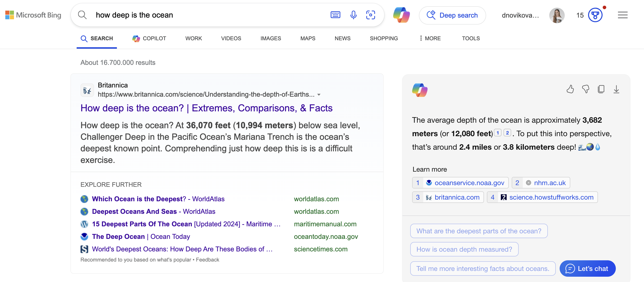Screen dimensions: 644x282
Task: Click the Microsoft Bing logo
Action: click(33, 15)
